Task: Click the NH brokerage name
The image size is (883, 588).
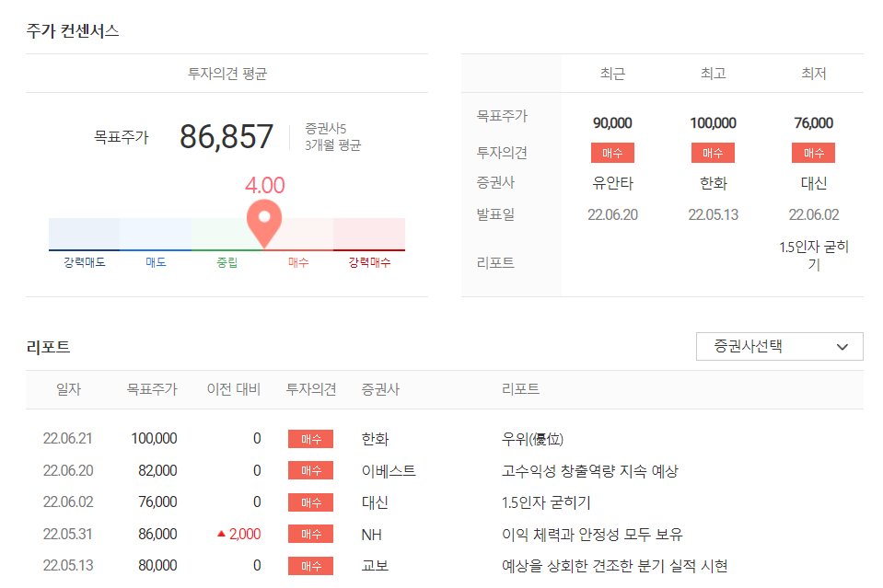Action: pyautogui.click(x=372, y=535)
